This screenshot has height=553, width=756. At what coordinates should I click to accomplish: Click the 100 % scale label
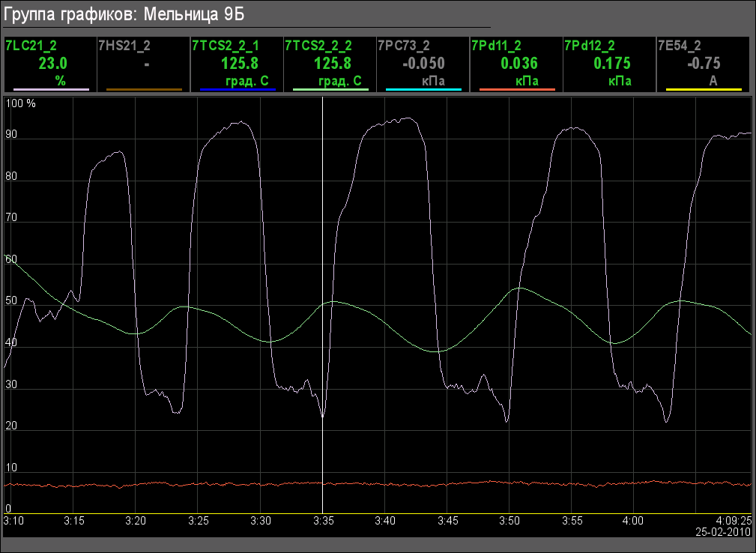coord(21,103)
